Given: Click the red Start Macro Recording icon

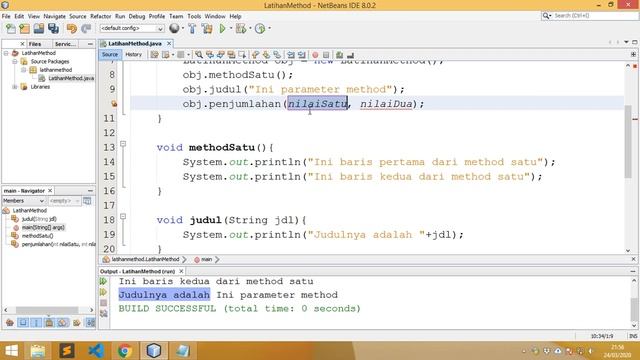Looking at the screenshot, I should coord(315,55).
